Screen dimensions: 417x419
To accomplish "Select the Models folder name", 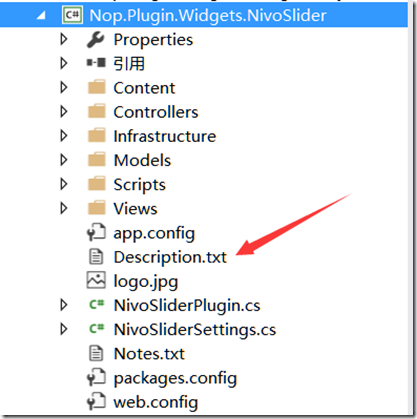I will (142, 160).
